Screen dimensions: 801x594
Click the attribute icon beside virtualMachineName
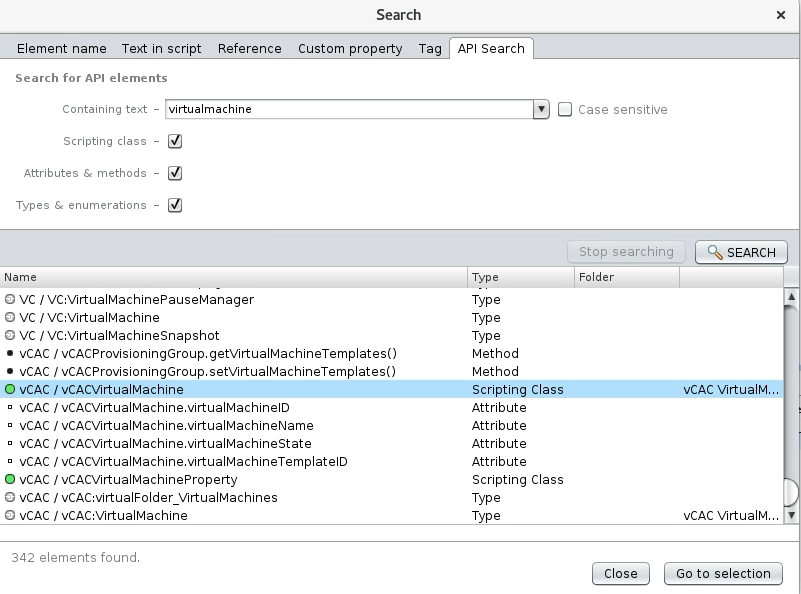(x=10, y=425)
